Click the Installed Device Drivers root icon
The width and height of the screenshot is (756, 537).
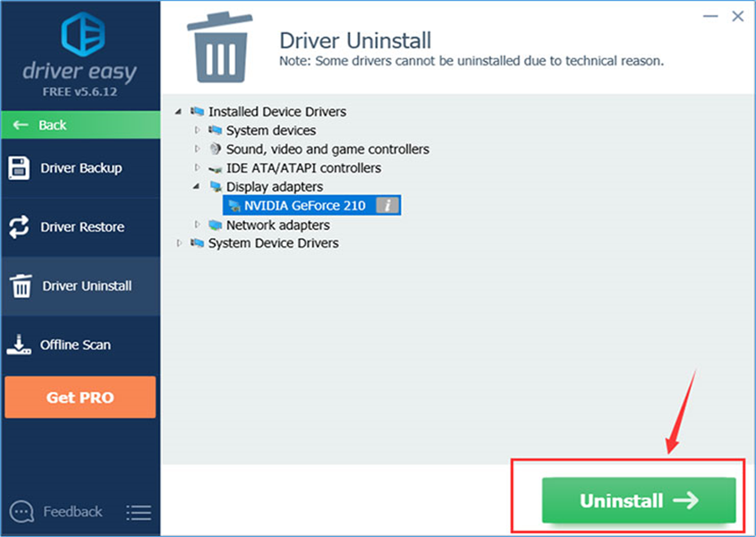click(197, 112)
